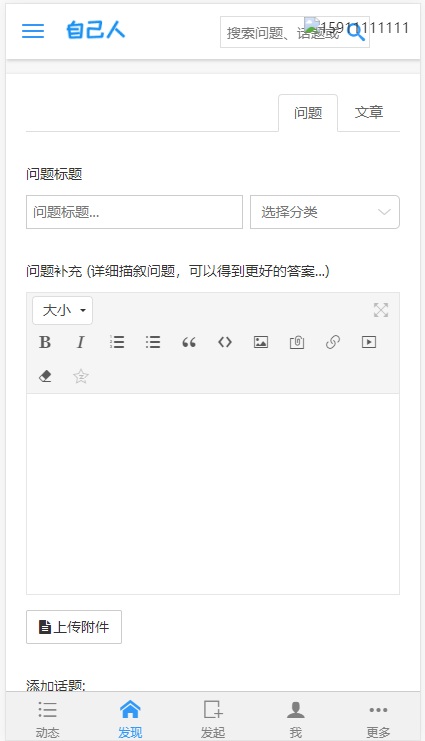Clear formatting with eraser icon
The height and width of the screenshot is (741, 425).
(45, 376)
